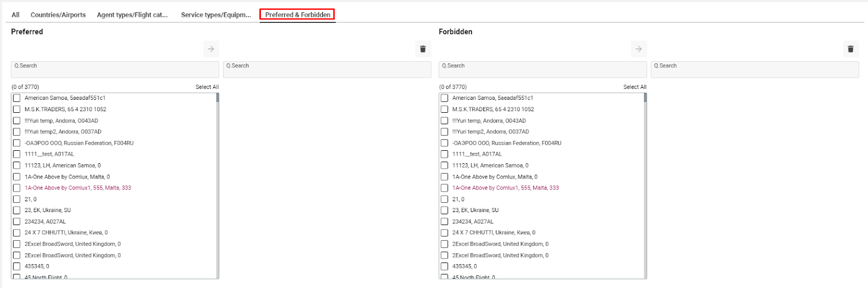Check American Samoa in Preferred list
The height and width of the screenshot is (288, 868).
tap(17, 98)
